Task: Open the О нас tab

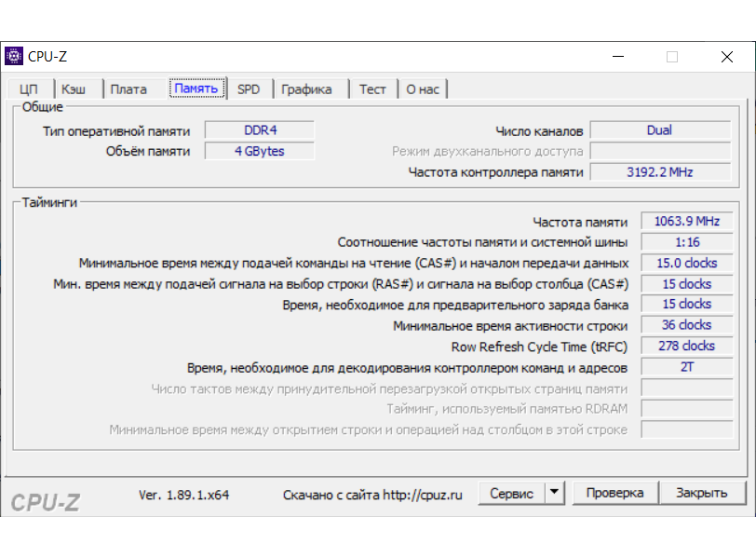Action: [x=423, y=89]
